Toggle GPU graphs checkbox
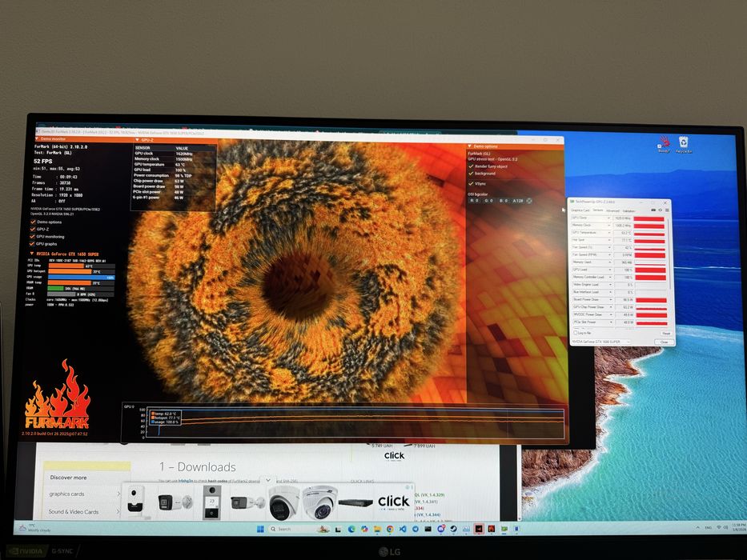747x560 pixels. click(33, 244)
